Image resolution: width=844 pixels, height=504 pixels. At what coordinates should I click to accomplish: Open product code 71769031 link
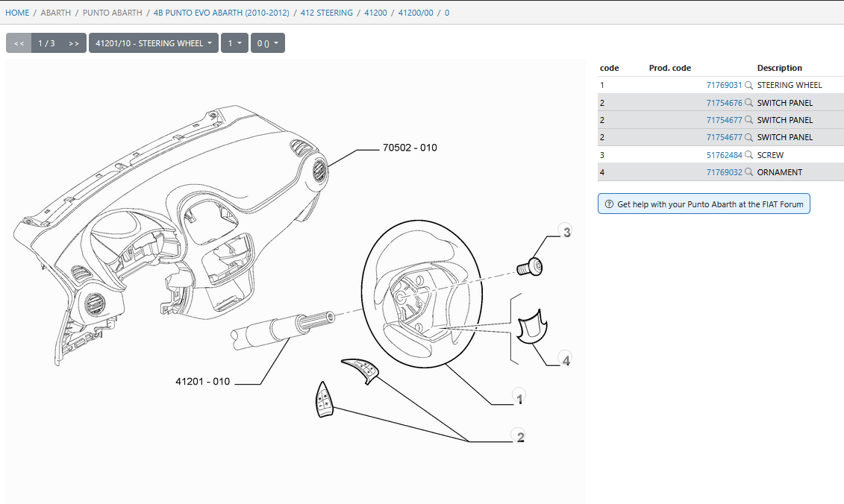click(x=724, y=85)
